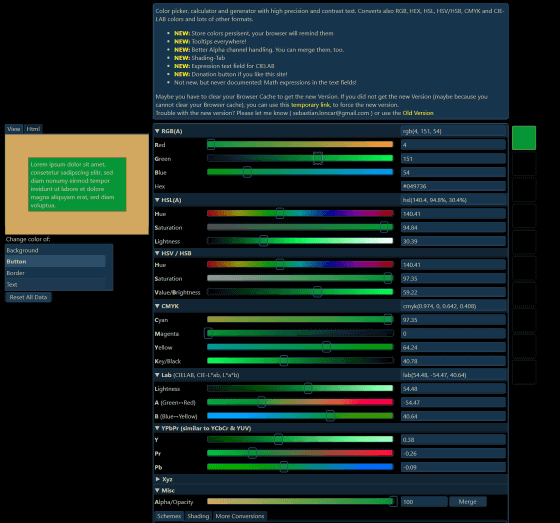
Task: Collapse the Misc section
Action: click(157, 490)
